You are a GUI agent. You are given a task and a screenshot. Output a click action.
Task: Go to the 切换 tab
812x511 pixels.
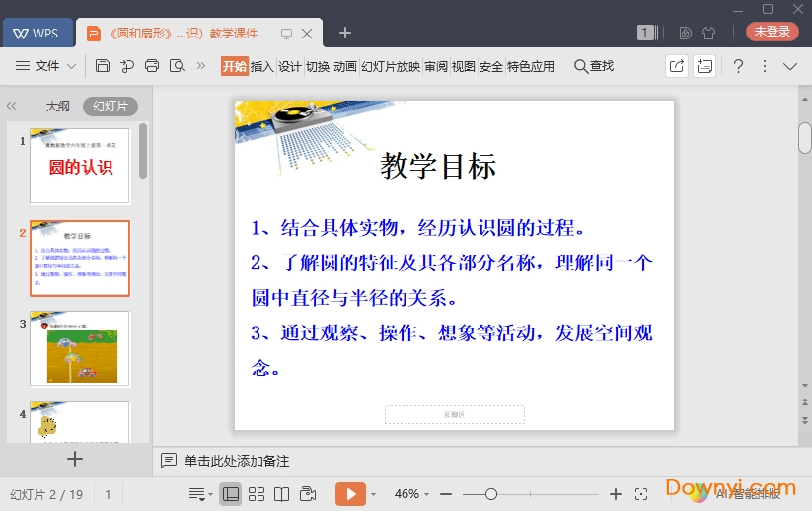318,66
